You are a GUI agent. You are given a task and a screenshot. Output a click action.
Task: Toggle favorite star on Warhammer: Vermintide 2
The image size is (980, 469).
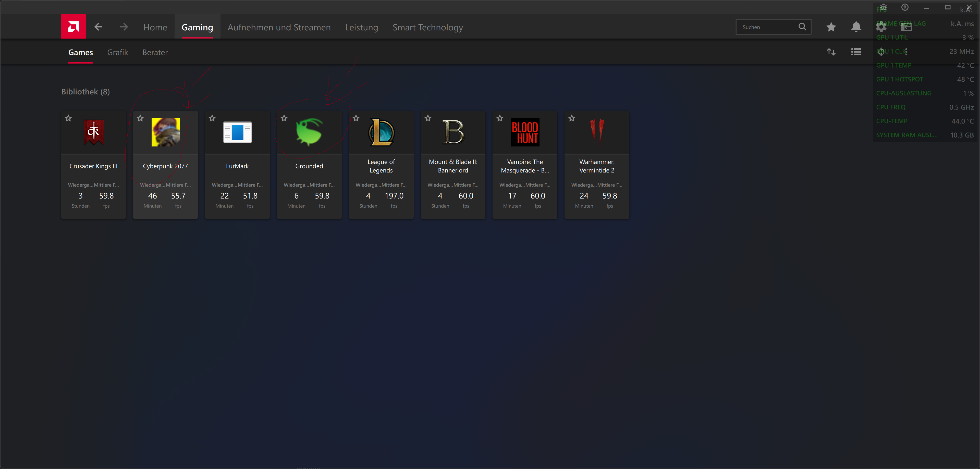pyautogui.click(x=572, y=118)
